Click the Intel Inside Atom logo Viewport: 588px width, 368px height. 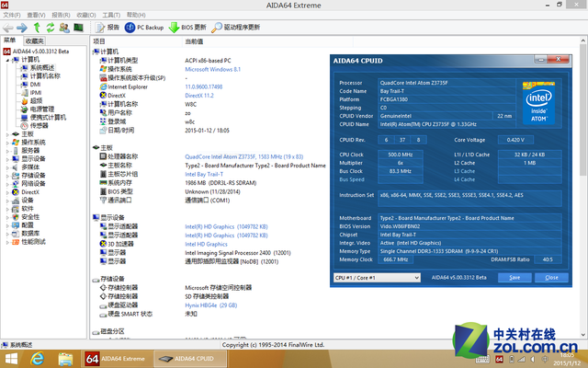click(x=538, y=102)
